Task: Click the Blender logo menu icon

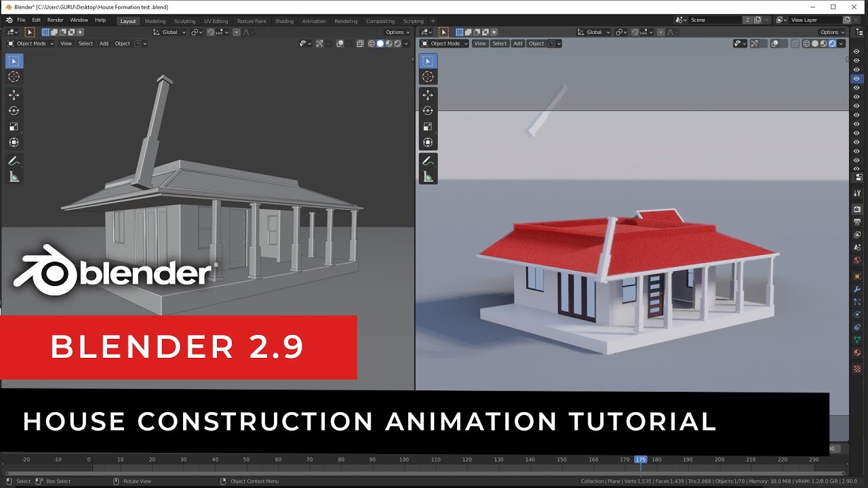Action: point(9,20)
